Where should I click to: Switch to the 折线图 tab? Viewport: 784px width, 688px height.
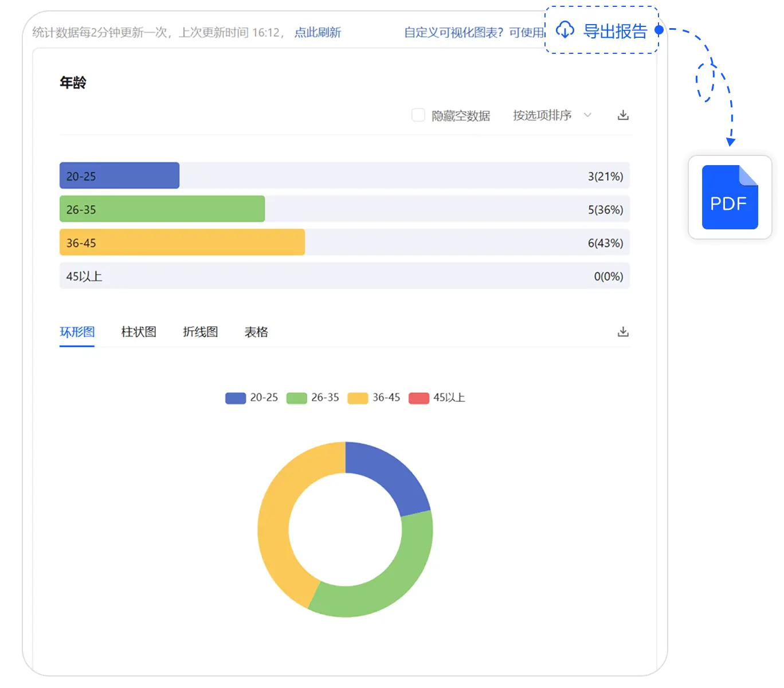click(200, 332)
